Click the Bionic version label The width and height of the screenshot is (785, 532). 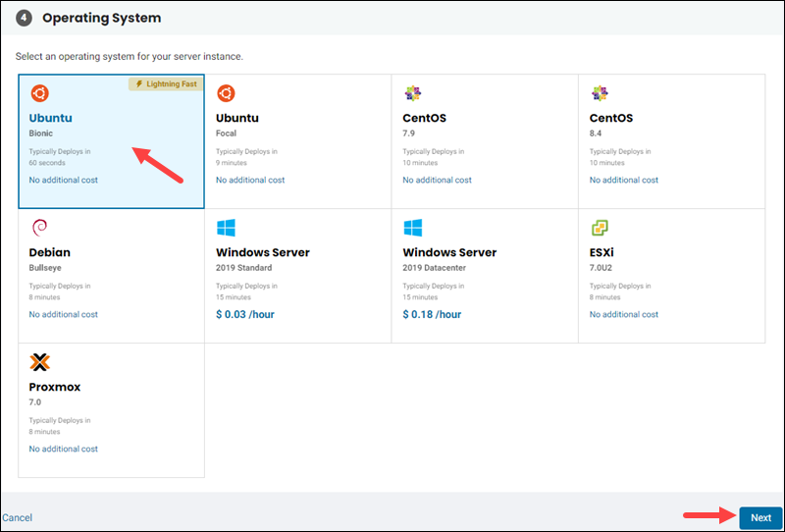(x=41, y=133)
